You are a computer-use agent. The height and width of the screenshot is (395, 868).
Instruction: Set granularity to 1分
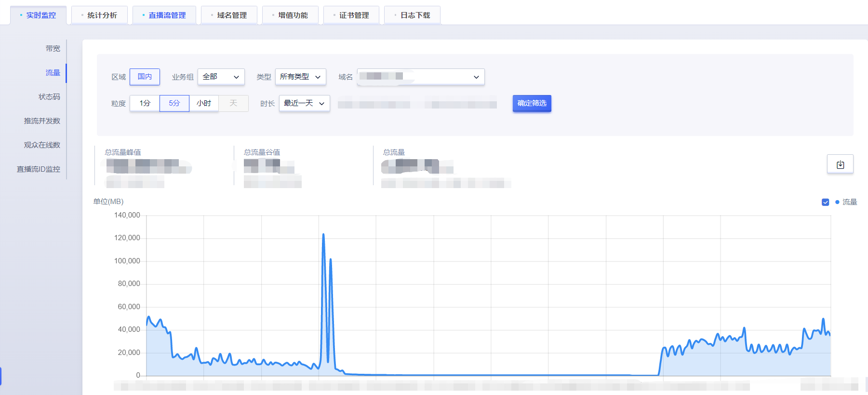coord(145,103)
